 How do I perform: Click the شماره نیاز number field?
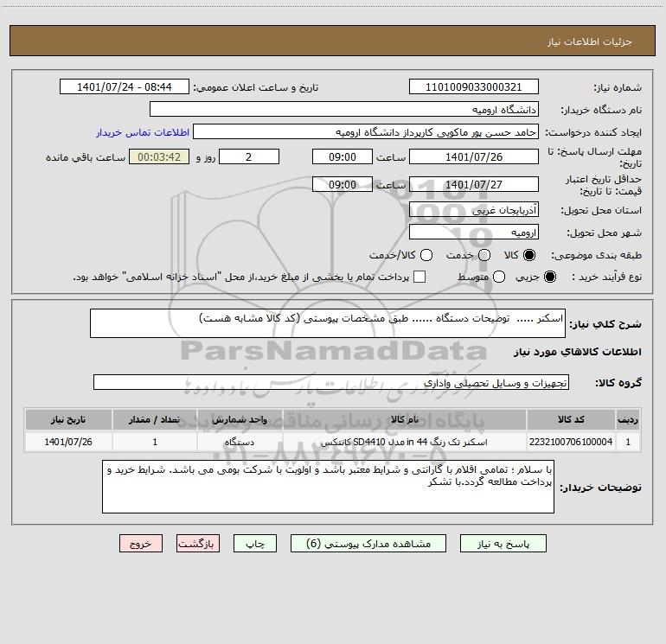474,86
